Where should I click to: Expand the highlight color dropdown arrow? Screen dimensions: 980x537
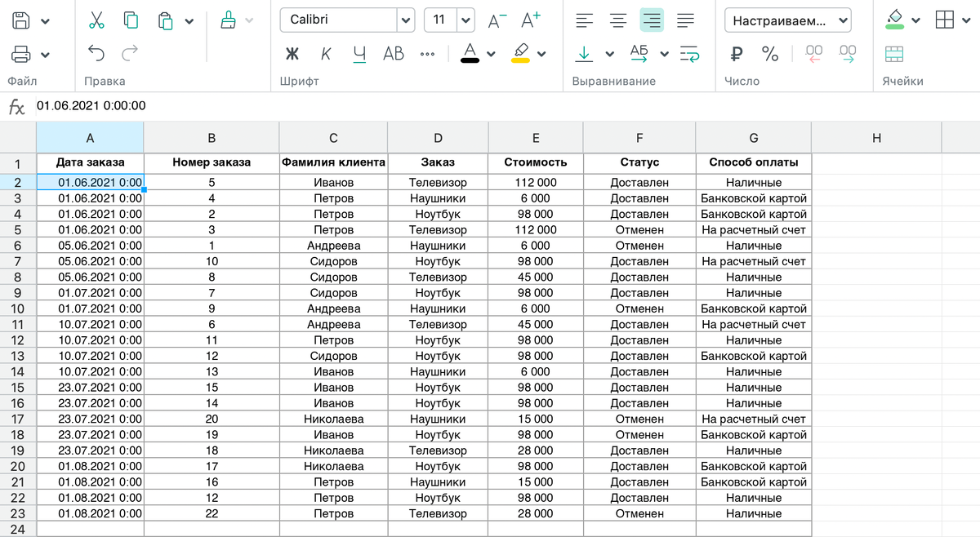point(541,55)
